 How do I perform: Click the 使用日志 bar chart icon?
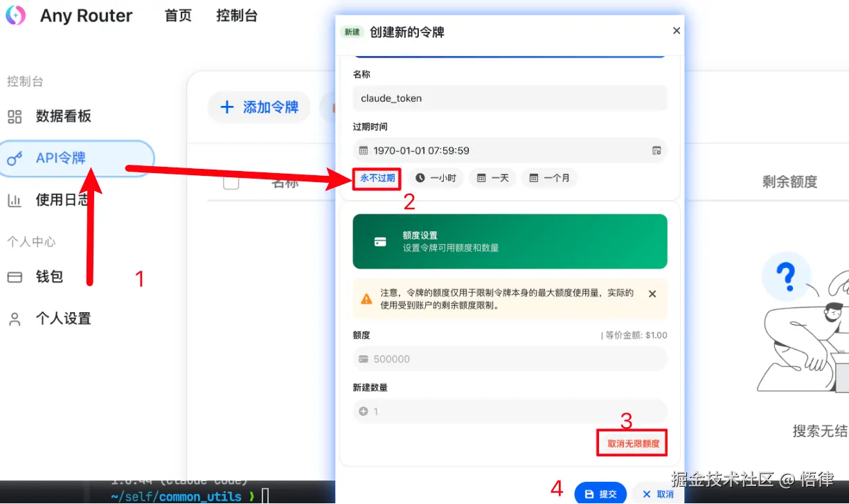point(15,201)
